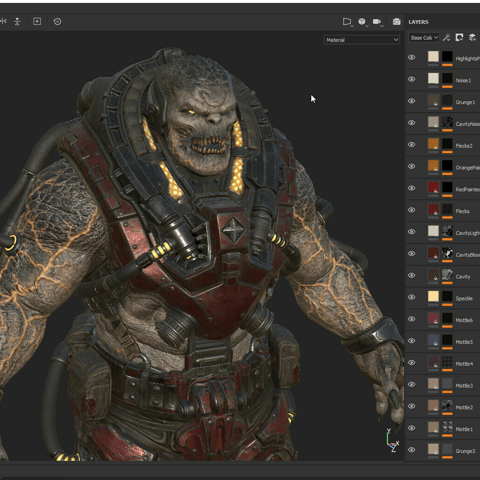Click the add effect wand icon

pyautogui.click(x=446, y=38)
